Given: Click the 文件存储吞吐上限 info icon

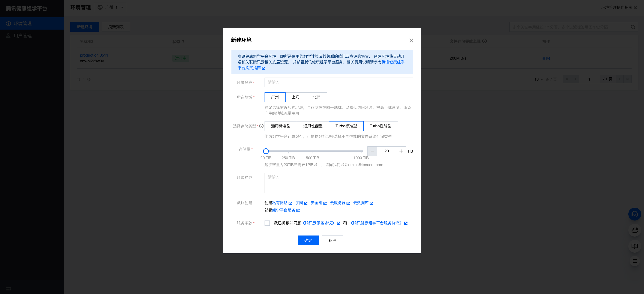Looking at the screenshot, I should 485,41.
